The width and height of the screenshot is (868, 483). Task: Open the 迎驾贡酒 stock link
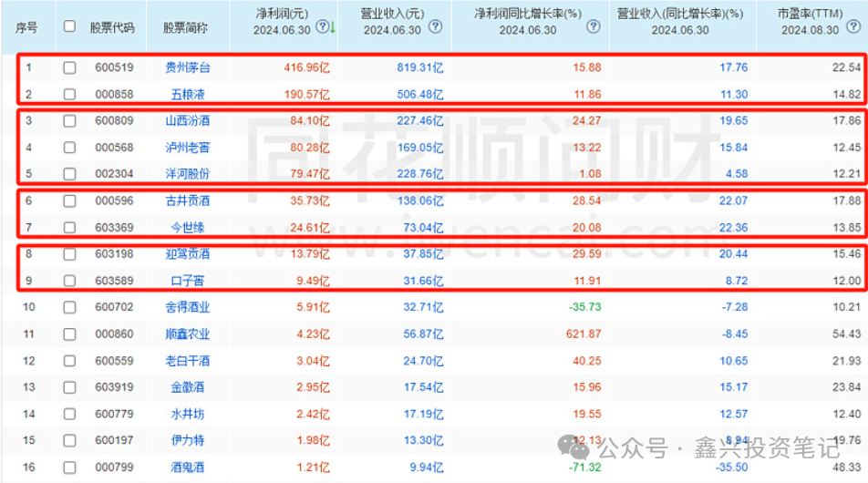coord(188,254)
